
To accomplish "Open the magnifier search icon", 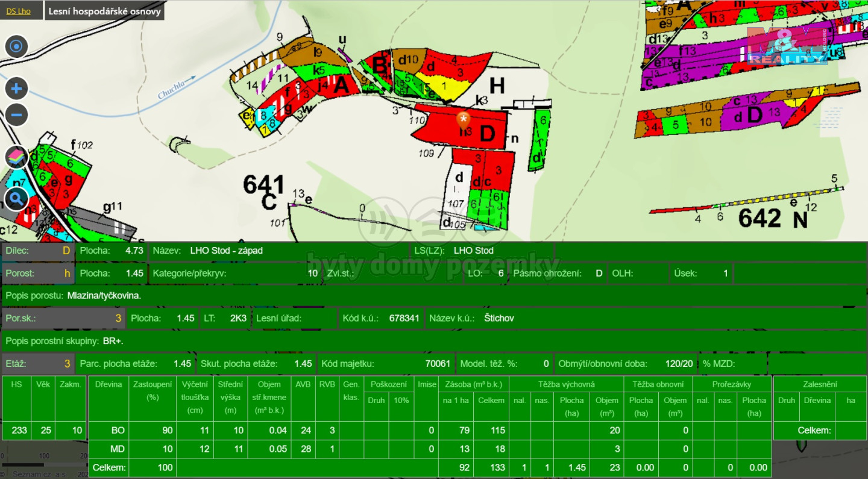I will click(16, 198).
